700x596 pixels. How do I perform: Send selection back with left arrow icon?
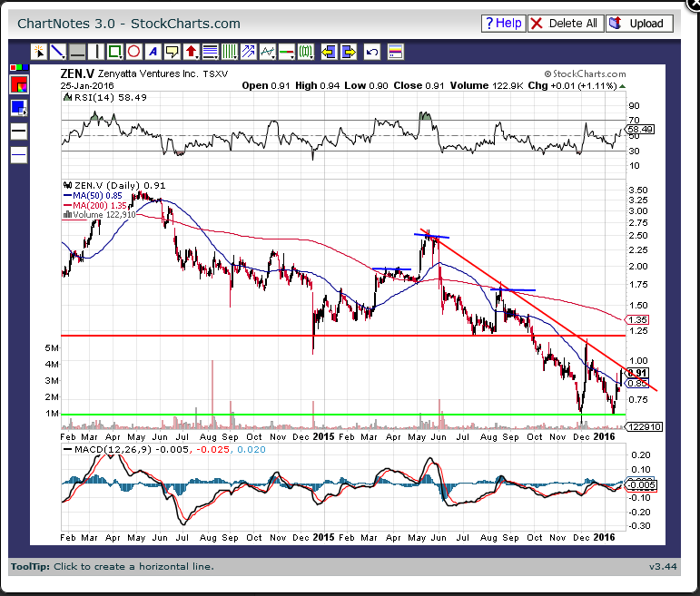328,52
